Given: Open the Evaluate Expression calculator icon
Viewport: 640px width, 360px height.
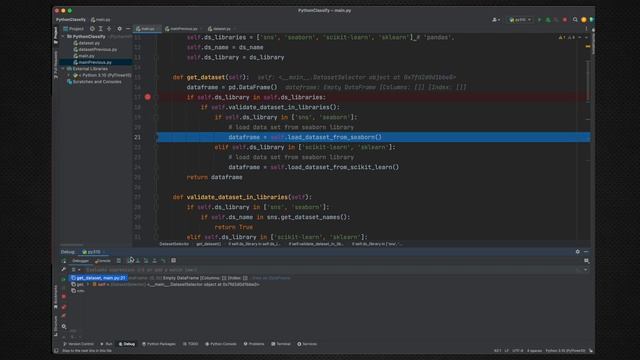Looking at the screenshot, I should pos(173,260).
